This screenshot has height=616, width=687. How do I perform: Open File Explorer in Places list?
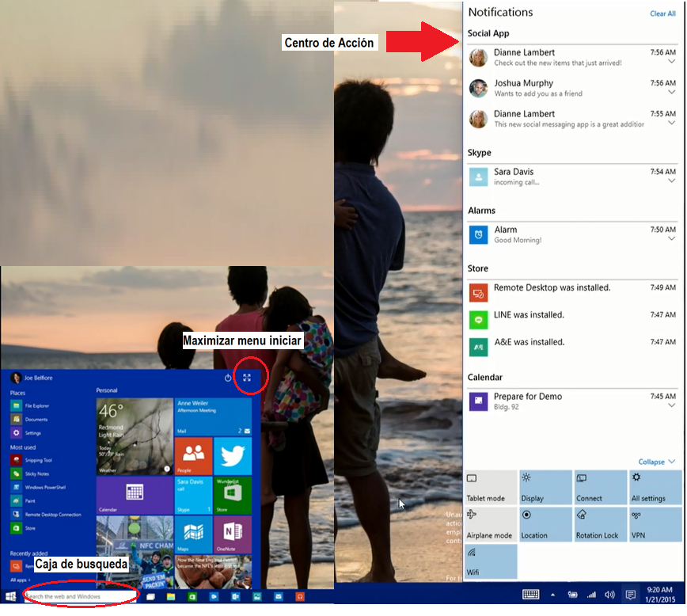(x=30, y=405)
